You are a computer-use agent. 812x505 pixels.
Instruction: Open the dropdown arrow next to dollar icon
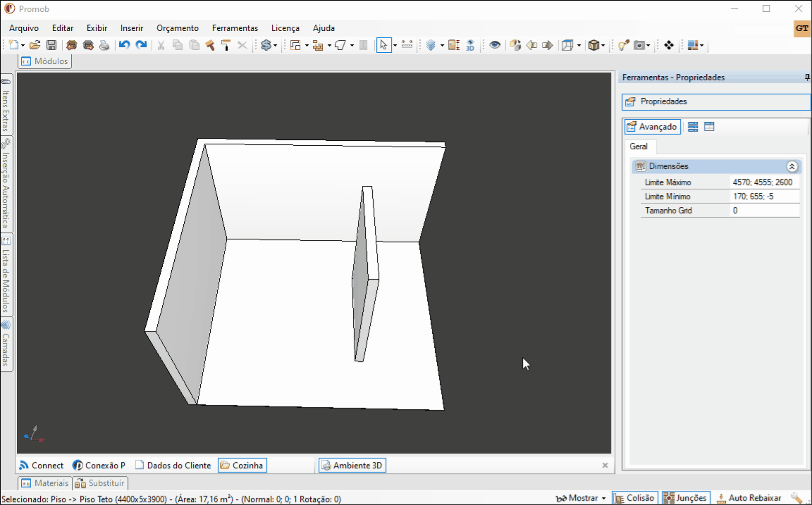pos(275,46)
